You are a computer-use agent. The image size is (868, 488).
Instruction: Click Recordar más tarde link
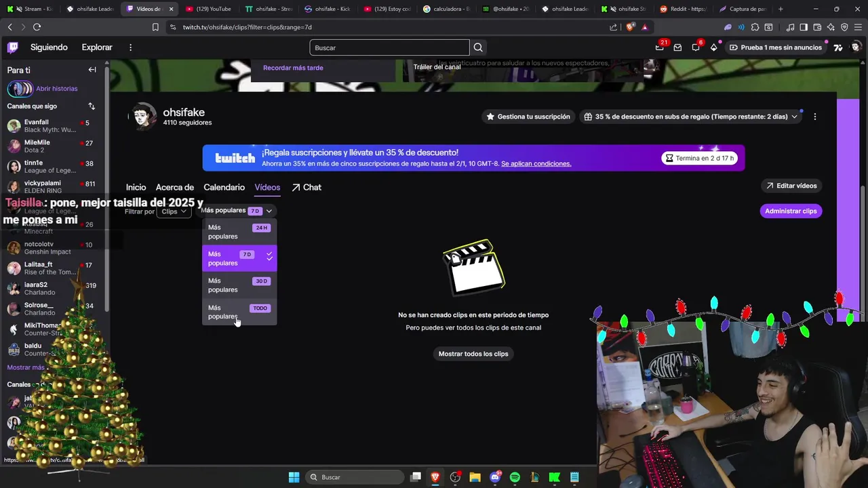pyautogui.click(x=293, y=68)
